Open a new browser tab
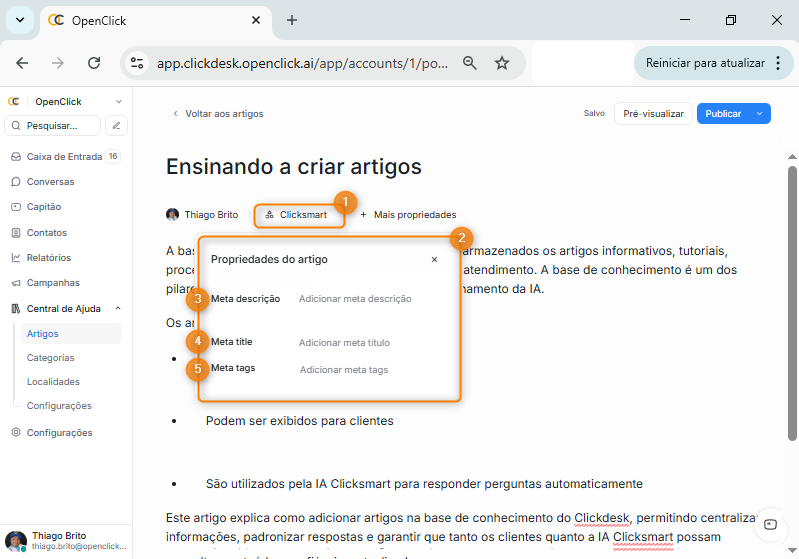Image resolution: width=799 pixels, height=559 pixels. click(x=292, y=20)
